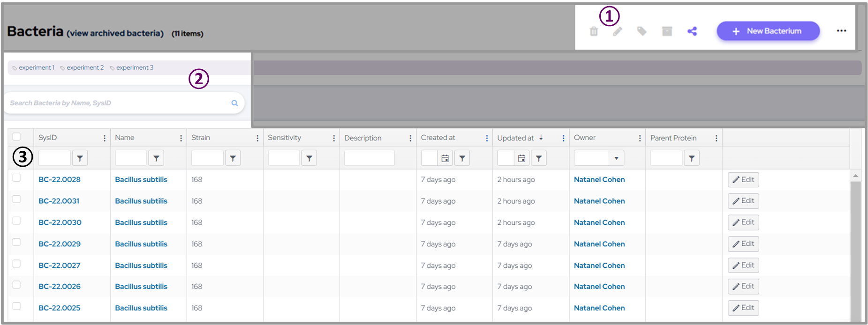
Task: Click the trash delete icon in toolbar
Action: tap(594, 31)
